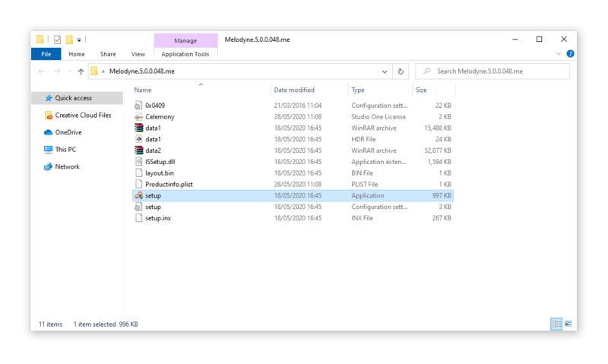The height and width of the screenshot is (364, 608).
Task: Click Properties icon in quick access toolbar
Action: tap(57, 40)
